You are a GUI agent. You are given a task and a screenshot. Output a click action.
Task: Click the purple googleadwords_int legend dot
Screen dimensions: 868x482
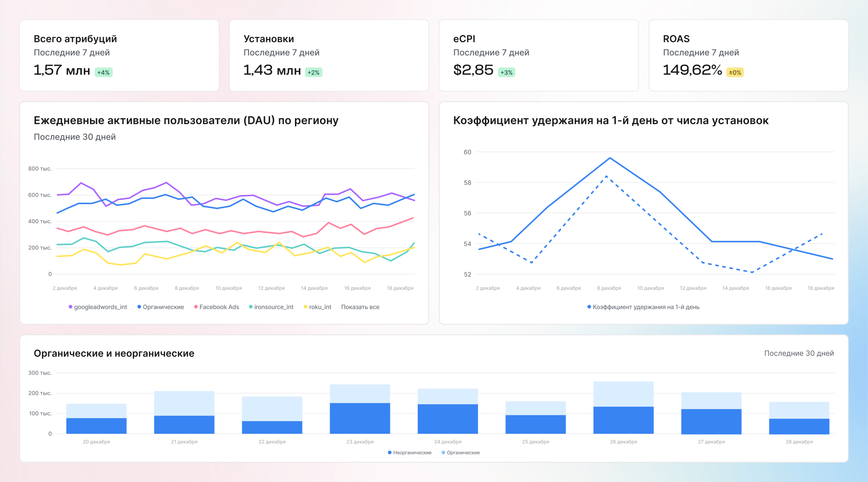pos(71,307)
